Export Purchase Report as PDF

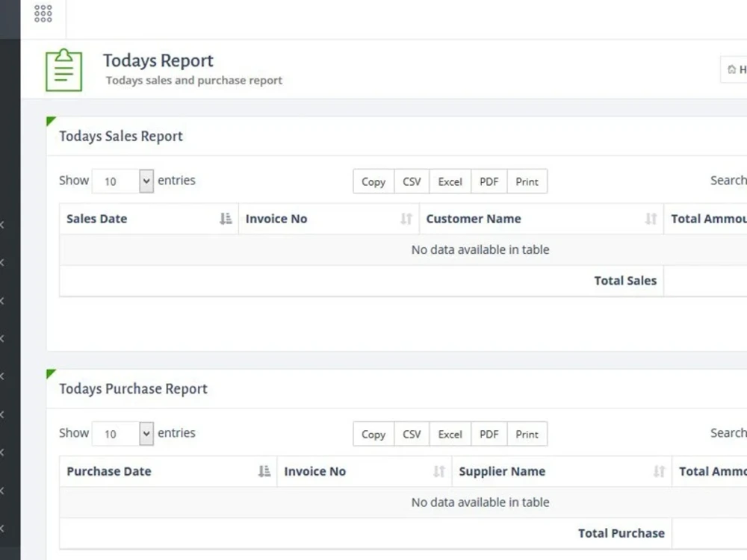click(489, 434)
